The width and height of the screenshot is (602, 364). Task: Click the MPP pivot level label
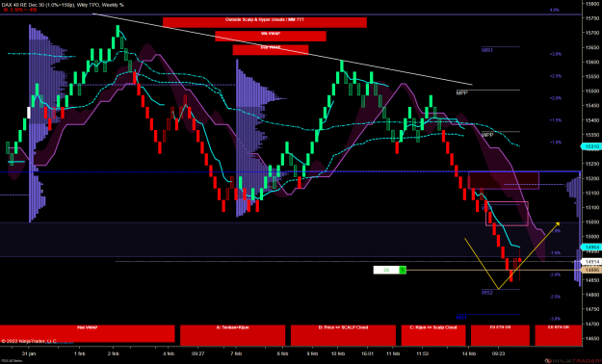[x=462, y=92]
